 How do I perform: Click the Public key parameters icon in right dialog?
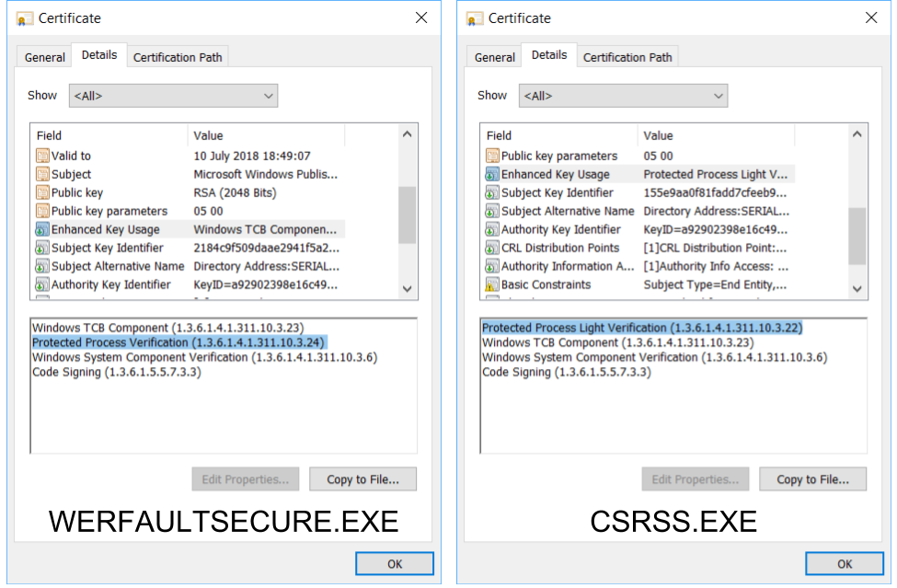[x=492, y=156]
